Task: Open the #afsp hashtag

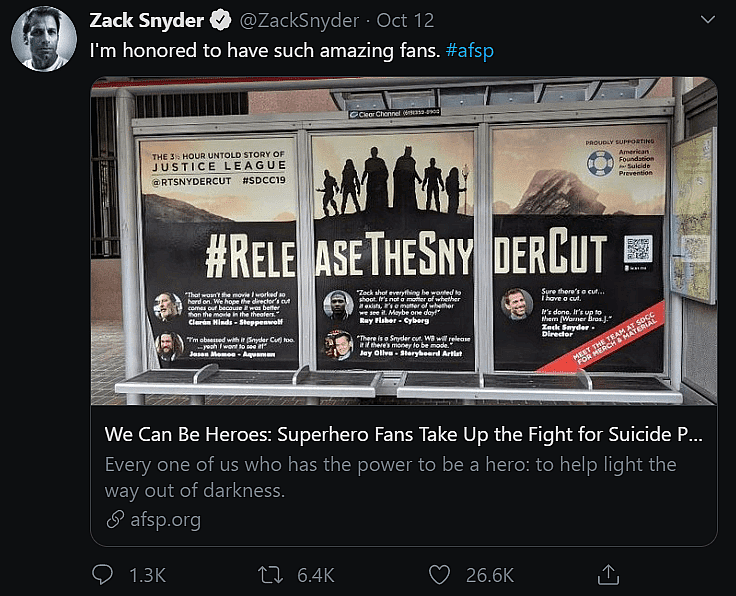Action: [x=469, y=50]
